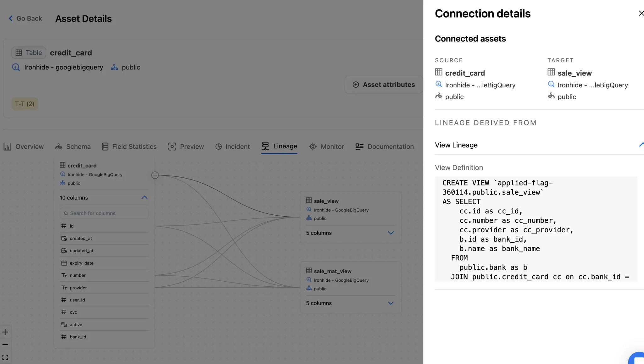This screenshot has height=364, width=644.
Task: Open the Field Statistics tab
Action: tap(129, 147)
